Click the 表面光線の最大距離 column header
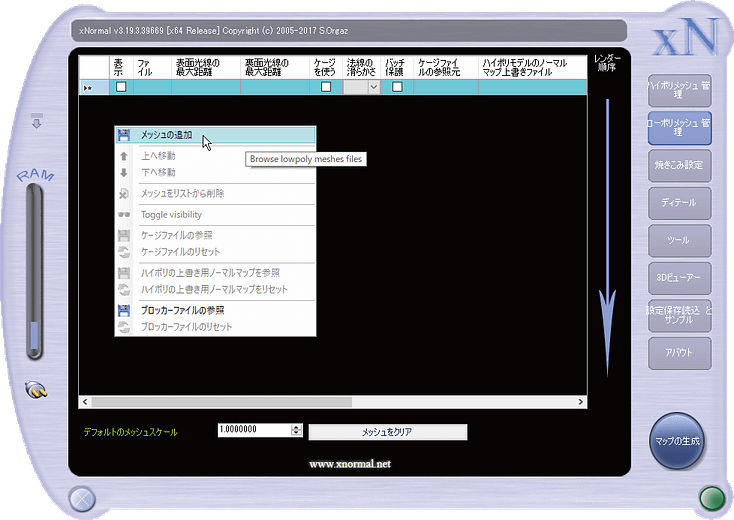Image resolution: width=734 pixels, height=520 pixels. click(206, 67)
